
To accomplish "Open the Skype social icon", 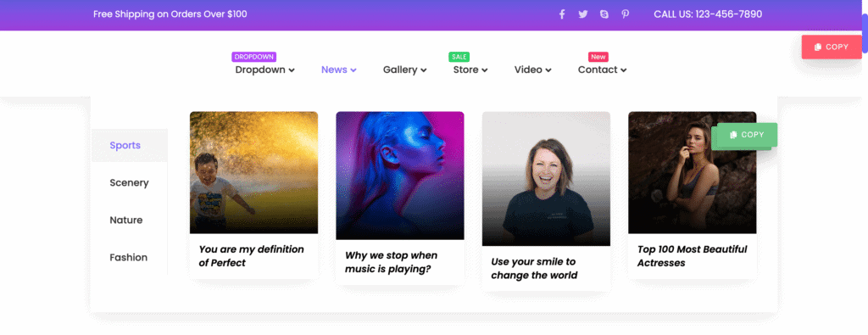I will click(604, 14).
